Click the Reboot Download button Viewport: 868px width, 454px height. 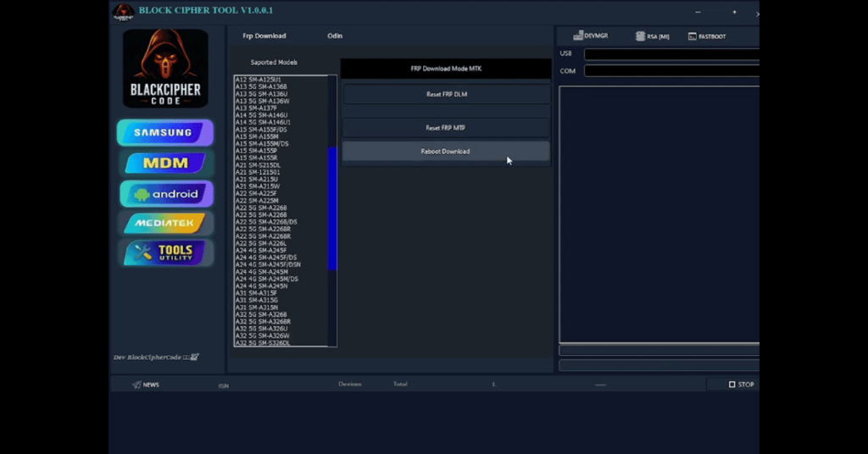(446, 152)
